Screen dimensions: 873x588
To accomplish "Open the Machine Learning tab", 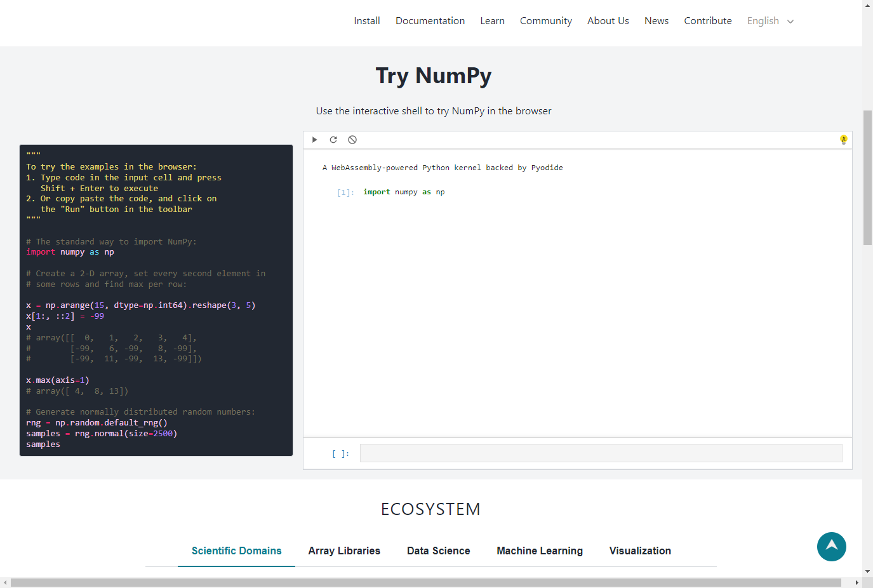I will coord(539,551).
